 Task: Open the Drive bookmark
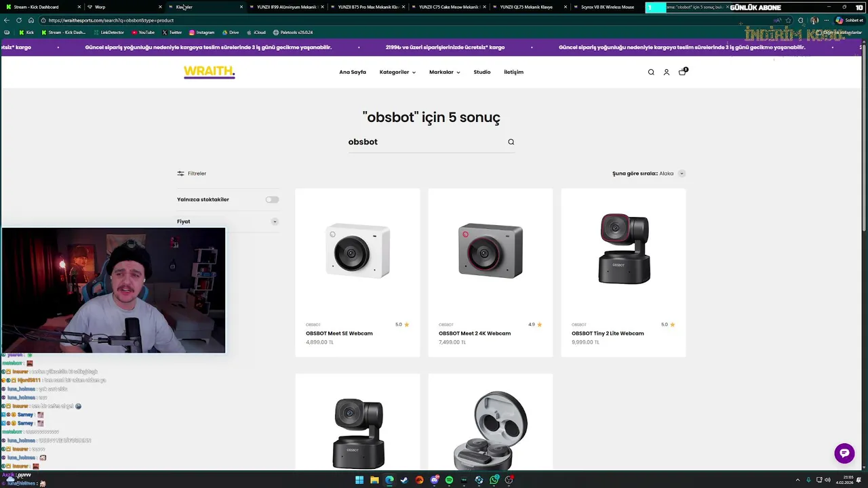pos(231,33)
